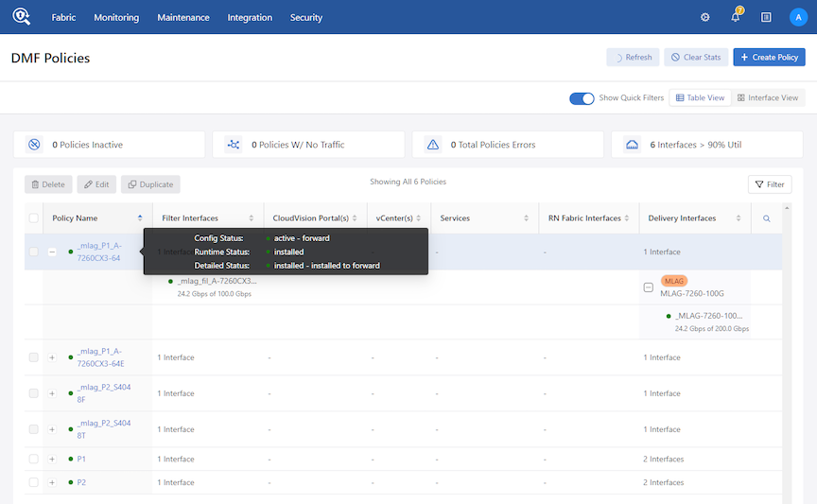The height and width of the screenshot is (504, 817).
Task: Open notifications bell icon
Action: click(x=735, y=17)
